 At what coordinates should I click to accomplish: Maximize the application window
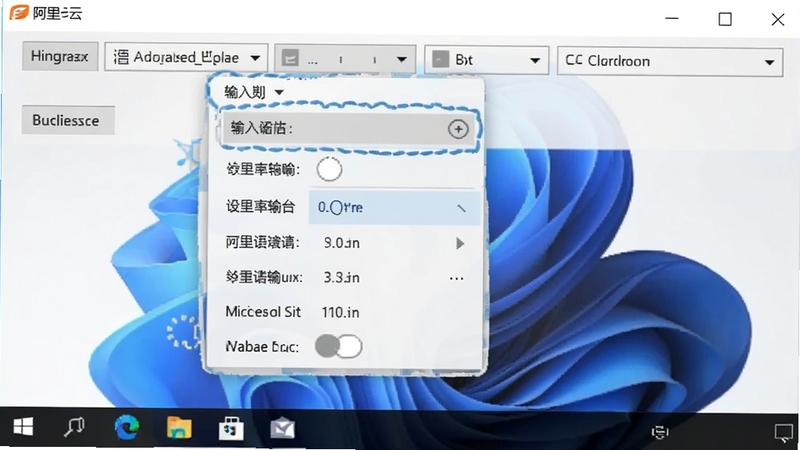click(x=724, y=19)
